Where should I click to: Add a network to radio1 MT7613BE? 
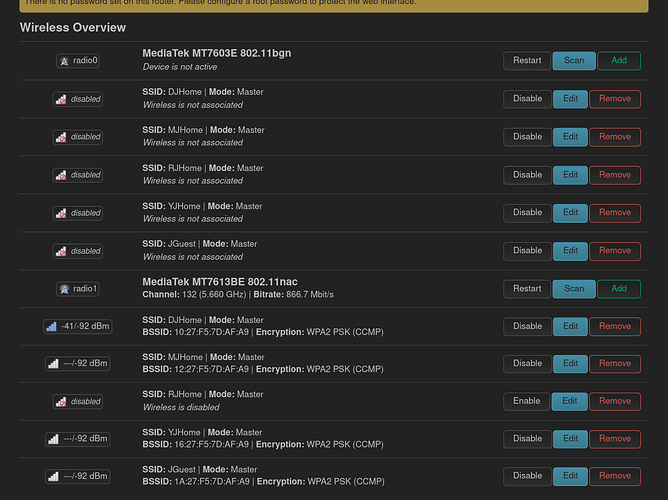(x=619, y=289)
